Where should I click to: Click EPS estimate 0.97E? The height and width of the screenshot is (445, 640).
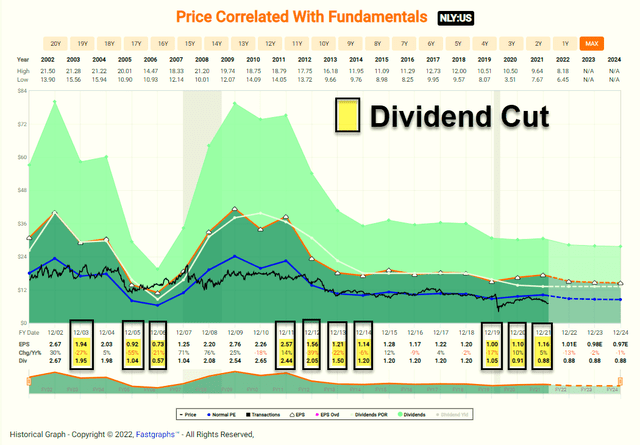pos(620,345)
